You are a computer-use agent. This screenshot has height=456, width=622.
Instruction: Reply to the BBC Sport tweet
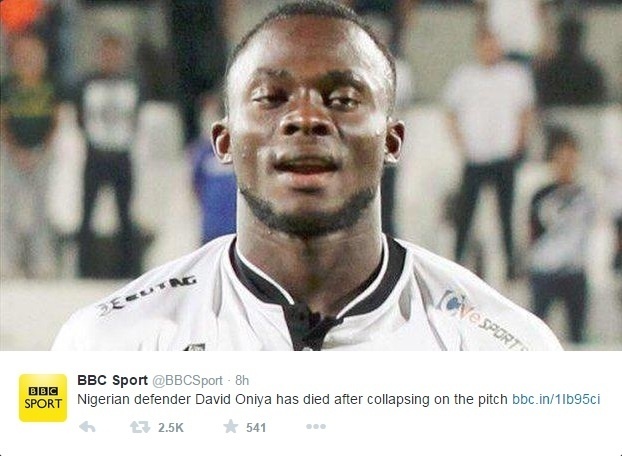[87, 427]
